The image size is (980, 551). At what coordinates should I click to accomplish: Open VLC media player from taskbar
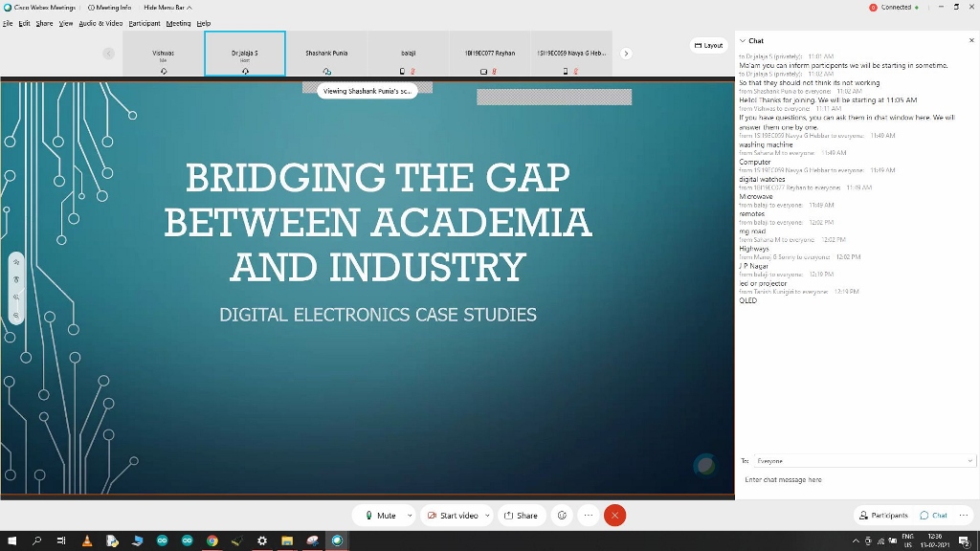click(x=87, y=541)
